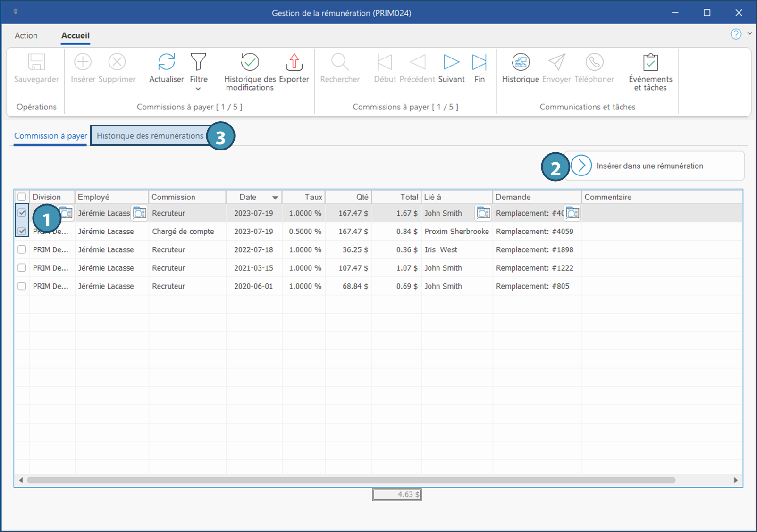Image resolution: width=757 pixels, height=532 pixels.
Task: Click Insérer dans une rémunération button
Action: pos(649,166)
